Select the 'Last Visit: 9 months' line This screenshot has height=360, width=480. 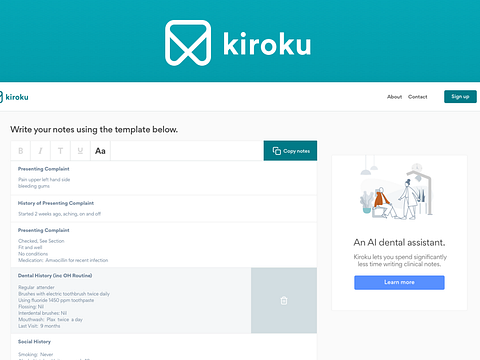coord(39,326)
